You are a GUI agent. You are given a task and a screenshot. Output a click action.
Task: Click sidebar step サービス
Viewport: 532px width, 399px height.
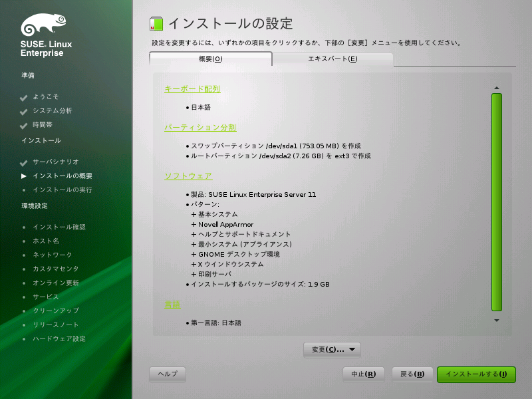[46, 297]
